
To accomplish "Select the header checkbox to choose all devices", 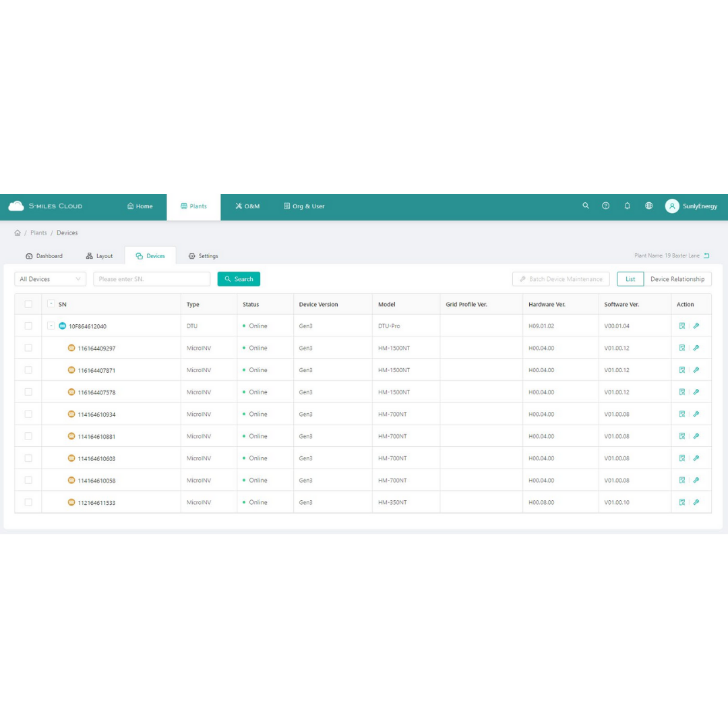I will (28, 304).
